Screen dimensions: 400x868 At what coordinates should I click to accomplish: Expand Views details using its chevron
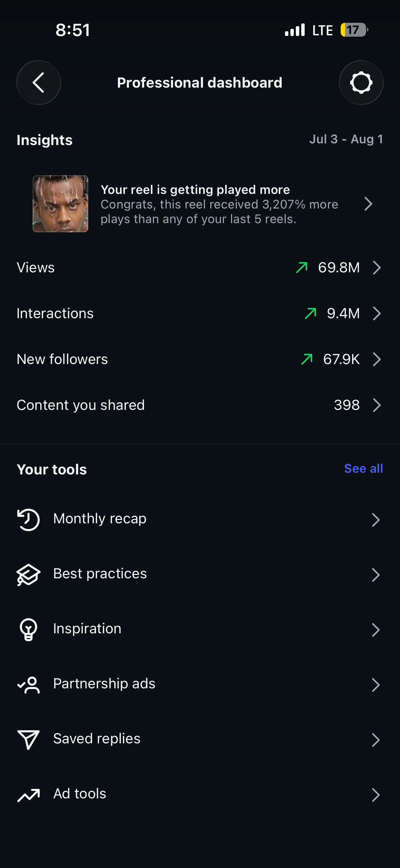click(377, 268)
